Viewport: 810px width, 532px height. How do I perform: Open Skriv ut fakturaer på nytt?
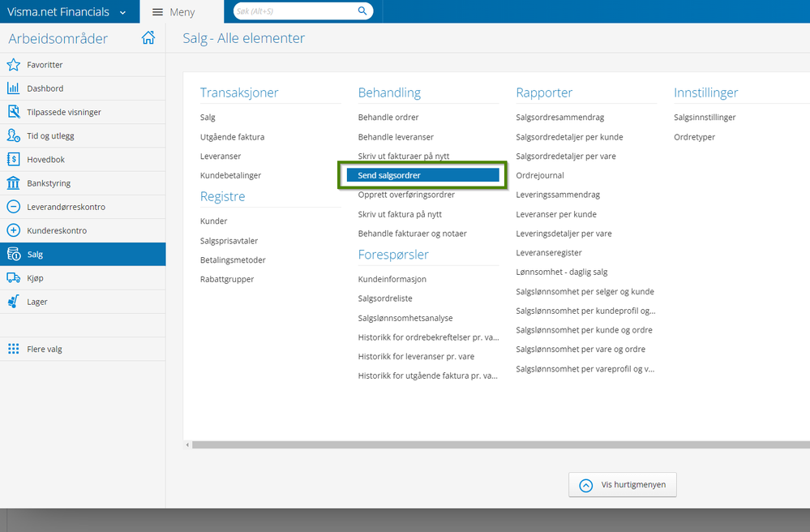(404, 156)
